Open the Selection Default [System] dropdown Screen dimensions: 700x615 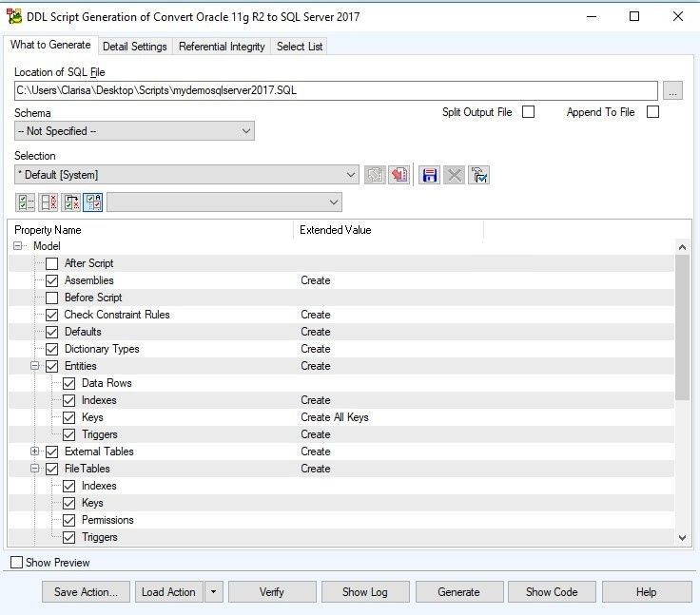tap(186, 175)
